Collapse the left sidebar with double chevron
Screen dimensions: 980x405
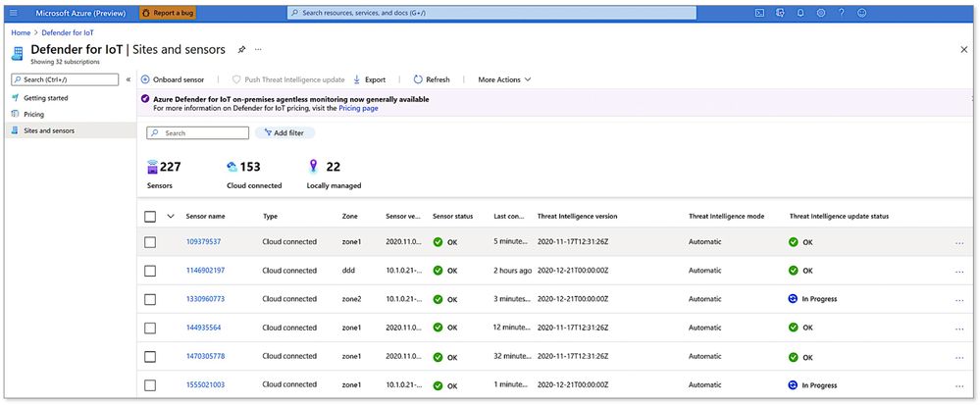tap(129, 79)
